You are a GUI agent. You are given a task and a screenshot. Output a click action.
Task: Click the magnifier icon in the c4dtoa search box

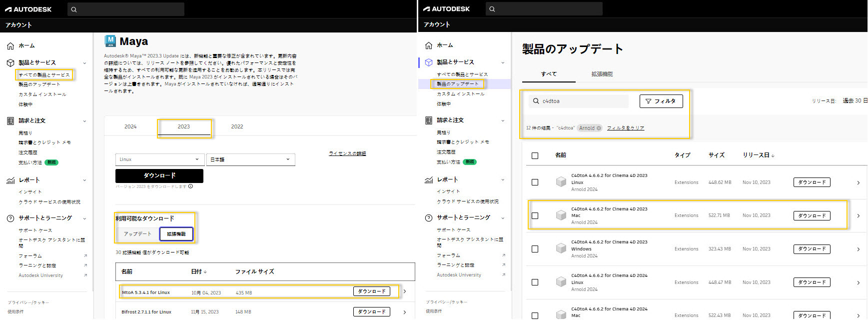536,101
